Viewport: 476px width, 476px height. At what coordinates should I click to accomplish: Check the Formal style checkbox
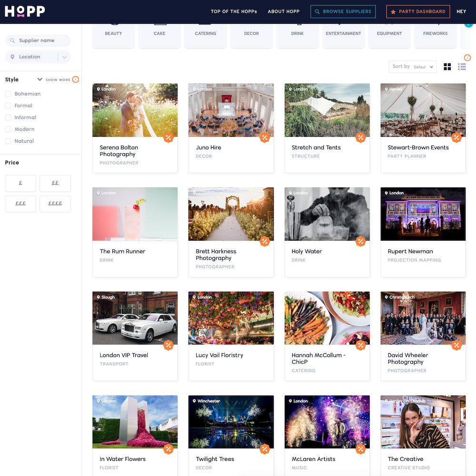8,106
